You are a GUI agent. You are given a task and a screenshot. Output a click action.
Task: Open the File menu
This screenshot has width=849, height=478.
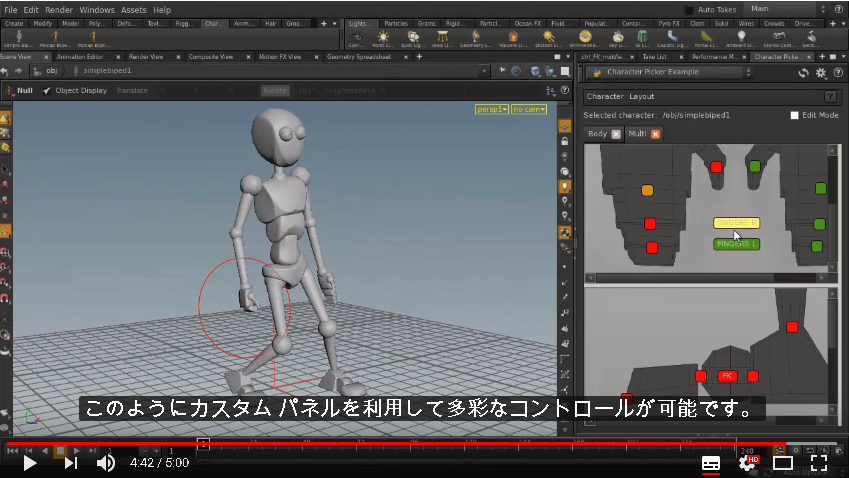[x=10, y=10]
